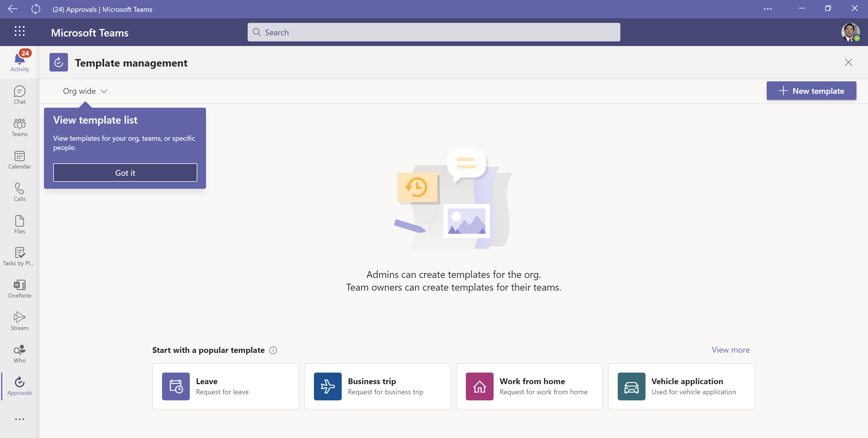Choose the Work from home template

pos(529,386)
